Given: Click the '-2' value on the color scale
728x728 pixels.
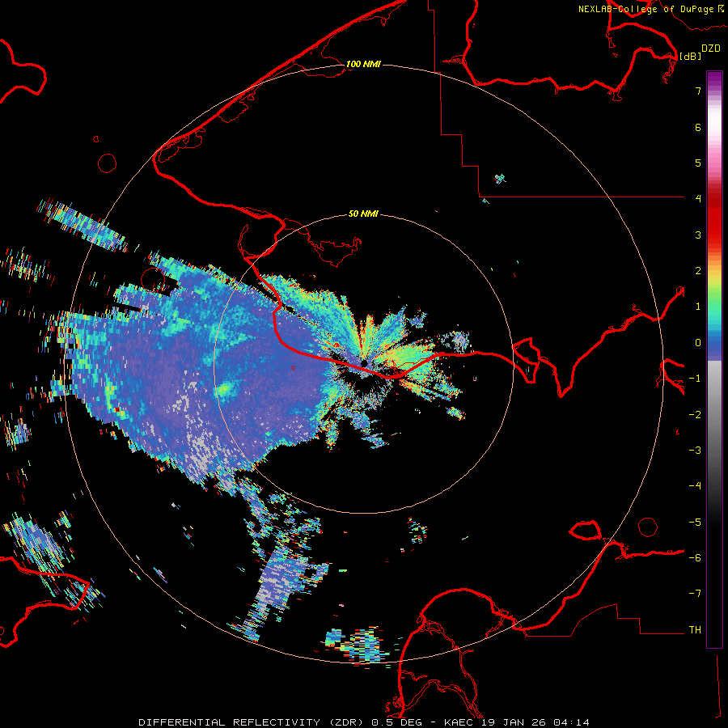Looking at the screenshot, I should pyautogui.click(x=695, y=415).
